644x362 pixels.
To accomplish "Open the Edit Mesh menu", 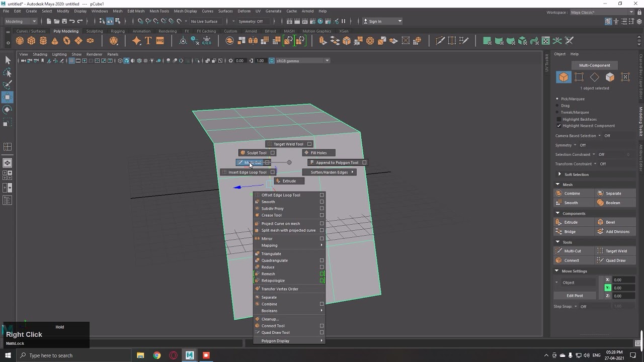I will coord(136,11).
